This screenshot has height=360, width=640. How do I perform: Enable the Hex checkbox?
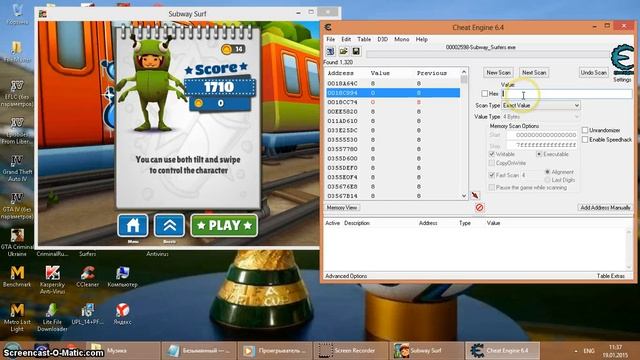484,93
